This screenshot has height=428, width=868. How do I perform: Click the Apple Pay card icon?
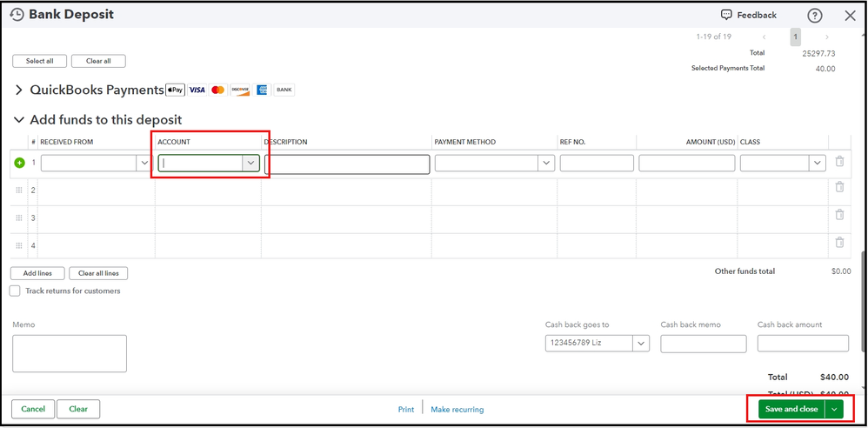tap(176, 90)
